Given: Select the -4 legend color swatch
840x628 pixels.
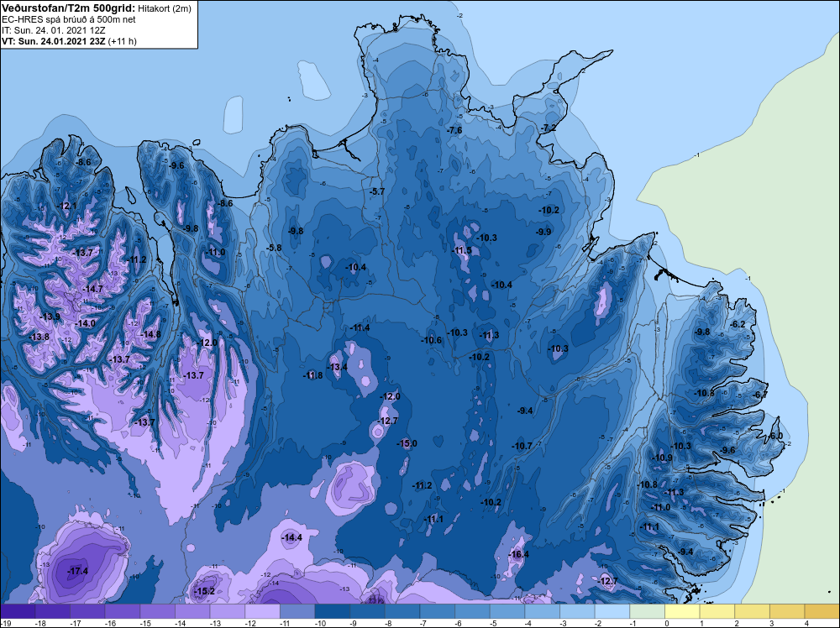Looking at the screenshot, I should coord(542,611).
